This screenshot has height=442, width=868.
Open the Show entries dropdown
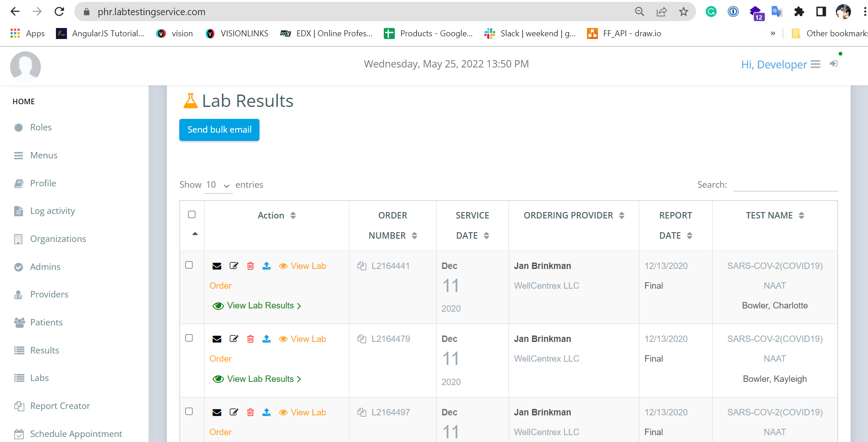pos(218,185)
